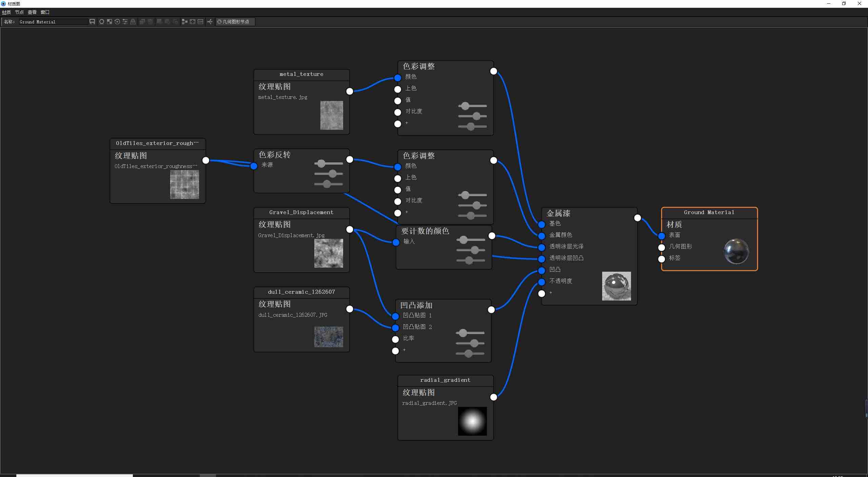This screenshot has height=477, width=868.
Task: Click the metal_texture node output socket
Action: click(x=350, y=91)
